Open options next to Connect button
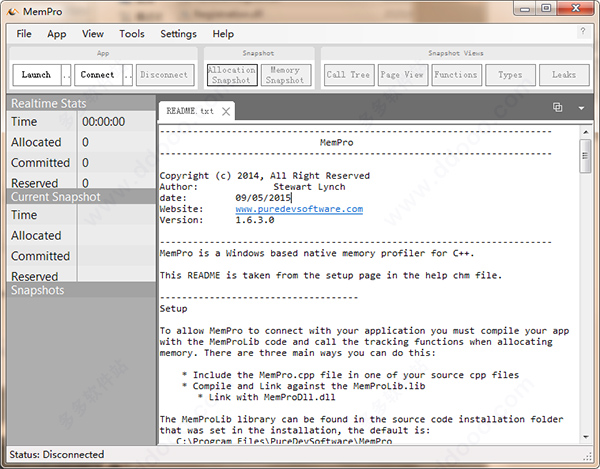 pyautogui.click(x=128, y=75)
